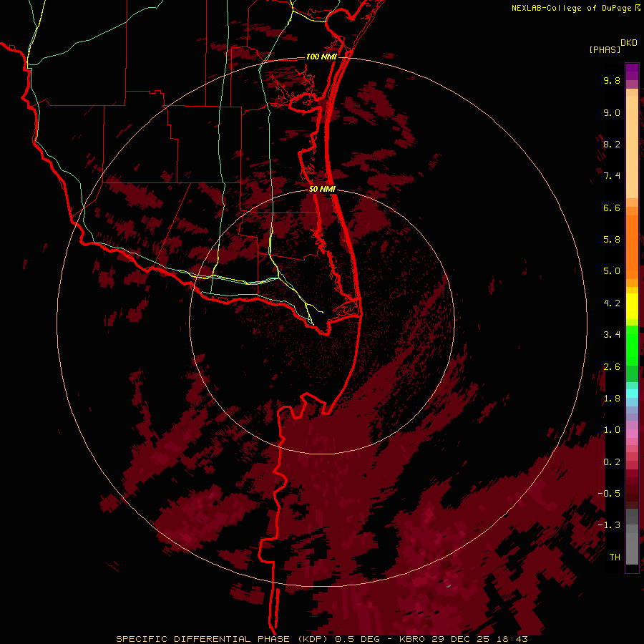Click the Specific Differential Phase caption at bottom
The image size is (644, 644).
pos(321,639)
